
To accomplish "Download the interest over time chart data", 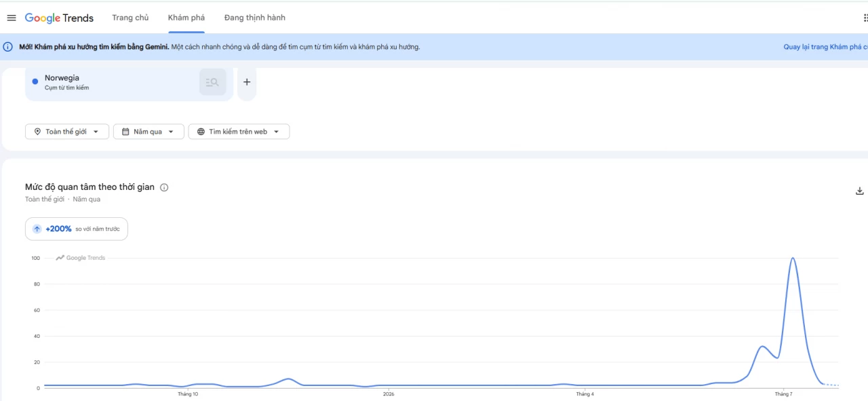I will click(x=860, y=191).
